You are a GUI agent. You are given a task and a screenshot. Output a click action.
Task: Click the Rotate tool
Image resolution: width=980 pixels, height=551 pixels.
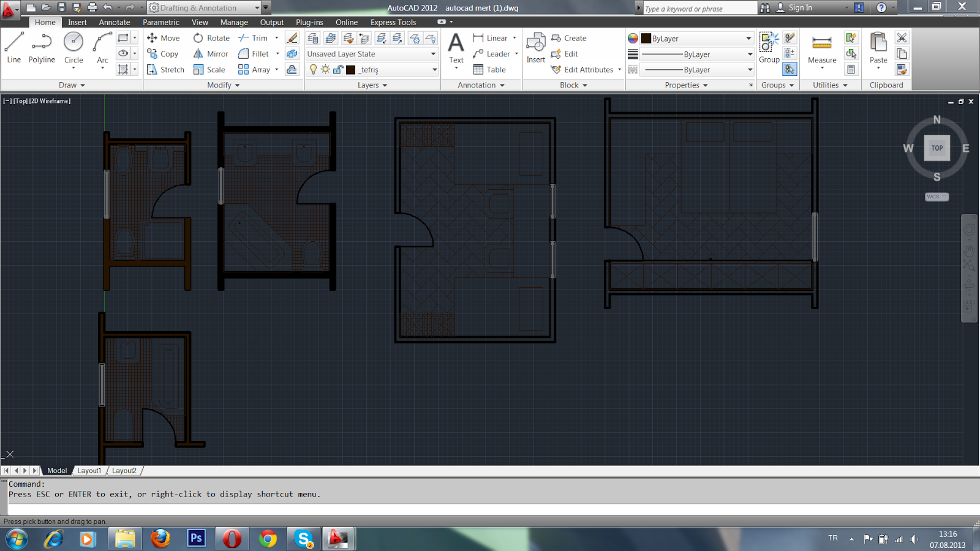point(211,38)
